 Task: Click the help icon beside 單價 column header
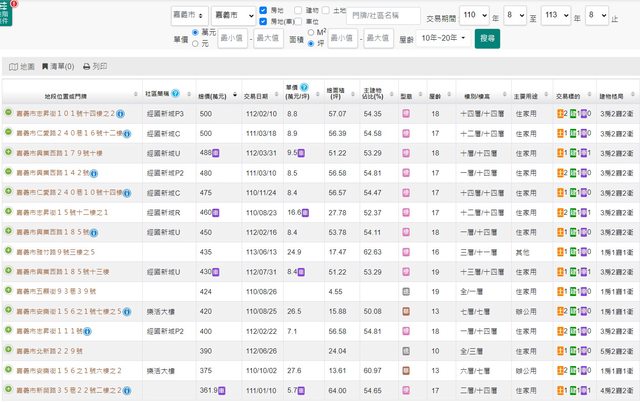click(x=304, y=86)
